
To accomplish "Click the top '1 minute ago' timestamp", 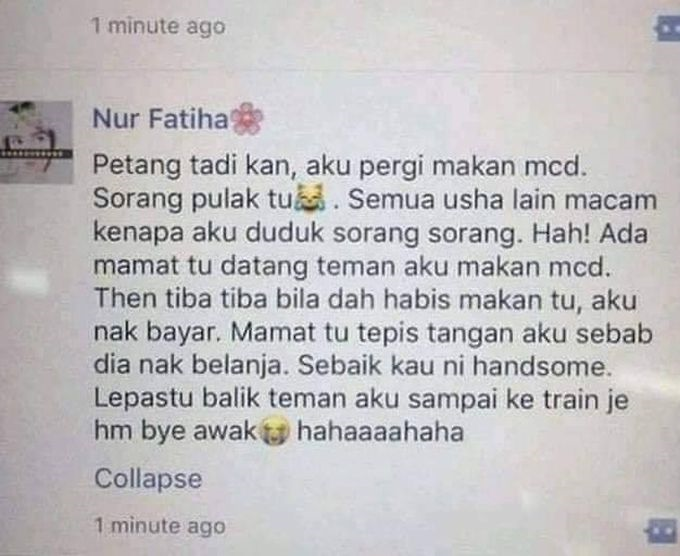I will (x=159, y=27).
